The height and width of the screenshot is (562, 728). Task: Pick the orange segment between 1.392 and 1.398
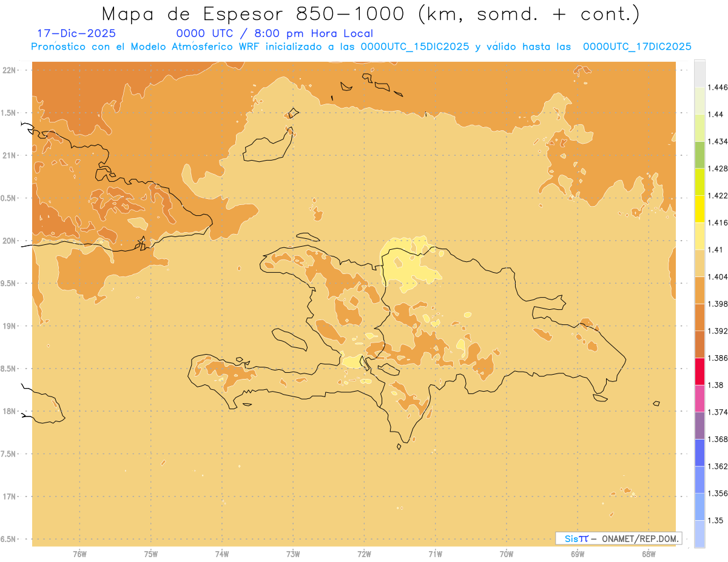[x=699, y=317]
